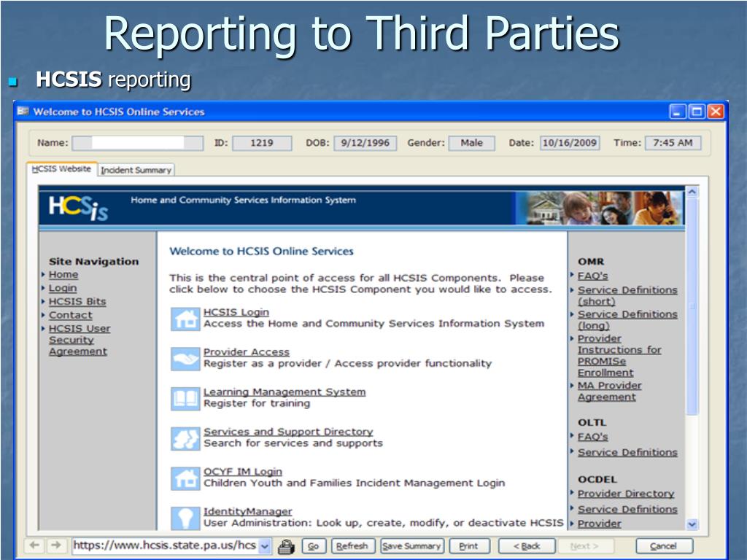
Task: Click the OCYF IM Login house icon
Action: point(185,478)
